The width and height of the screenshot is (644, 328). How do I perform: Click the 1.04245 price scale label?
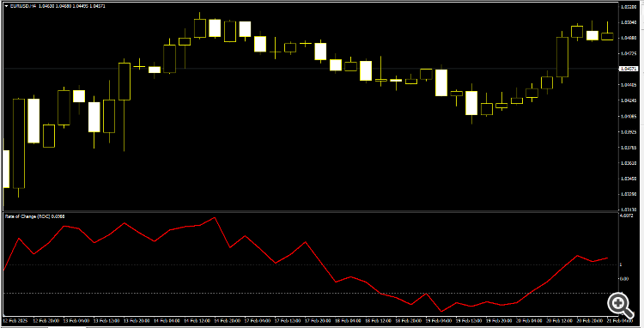[629, 100]
